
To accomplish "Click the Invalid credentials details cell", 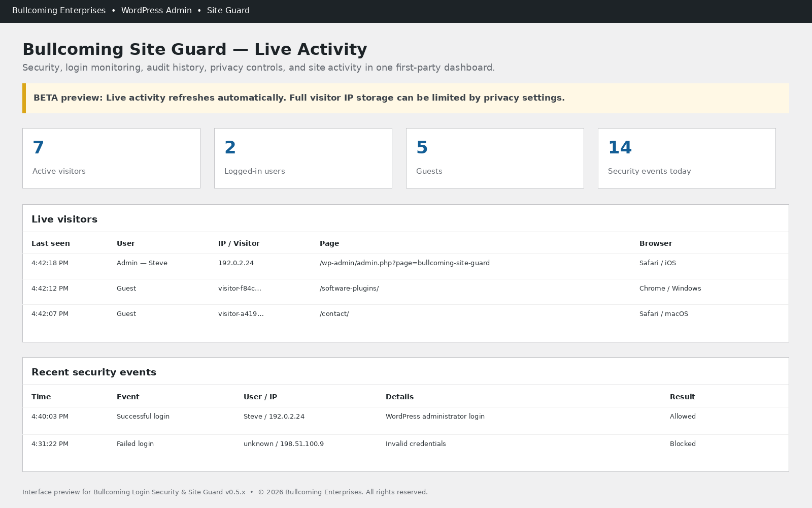I will 416,444.
